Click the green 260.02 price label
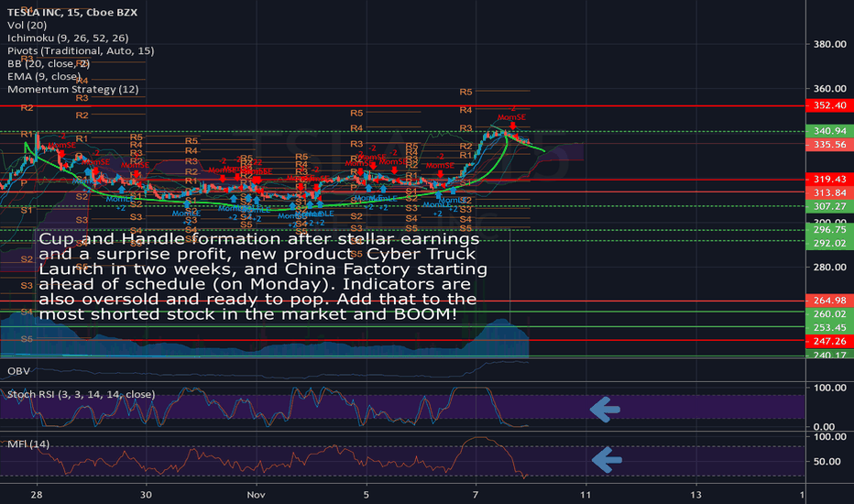Image resolution: width=854 pixels, height=504 pixels. tap(829, 313)
